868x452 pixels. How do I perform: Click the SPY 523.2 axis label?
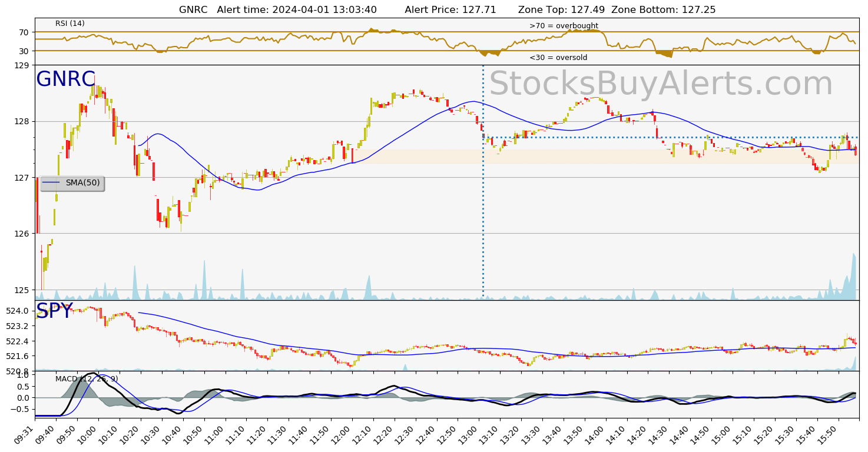(x=18, y=326)
